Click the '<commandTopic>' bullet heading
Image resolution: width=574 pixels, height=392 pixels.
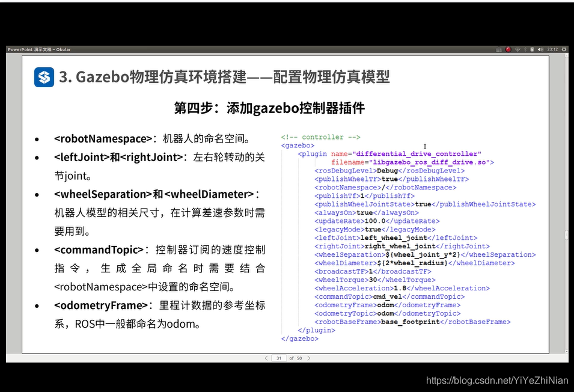tap(99, 250)
